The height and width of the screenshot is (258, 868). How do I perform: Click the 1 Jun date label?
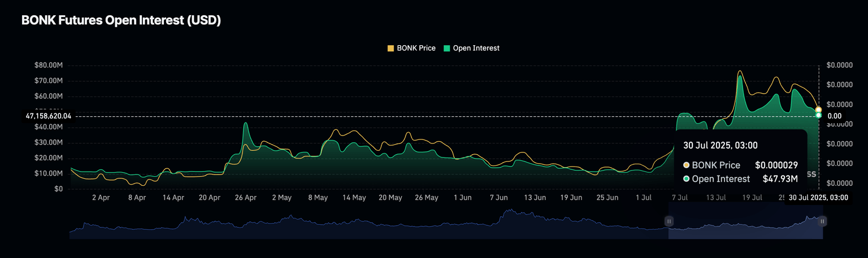click(x=463, y=198)
